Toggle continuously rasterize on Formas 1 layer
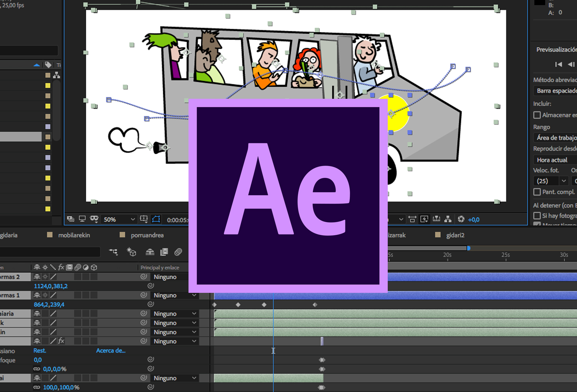Image resolution: width=577 pixels, height=392 pixels. coord(45,295)
